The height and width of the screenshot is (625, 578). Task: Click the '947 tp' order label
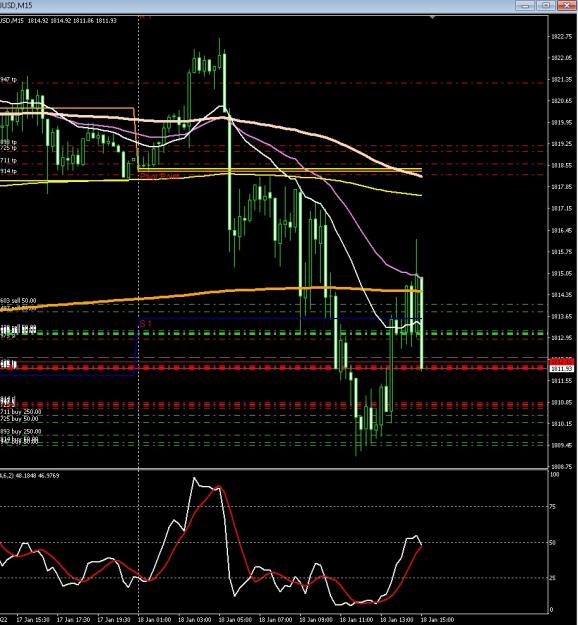[x=8, y=80]
